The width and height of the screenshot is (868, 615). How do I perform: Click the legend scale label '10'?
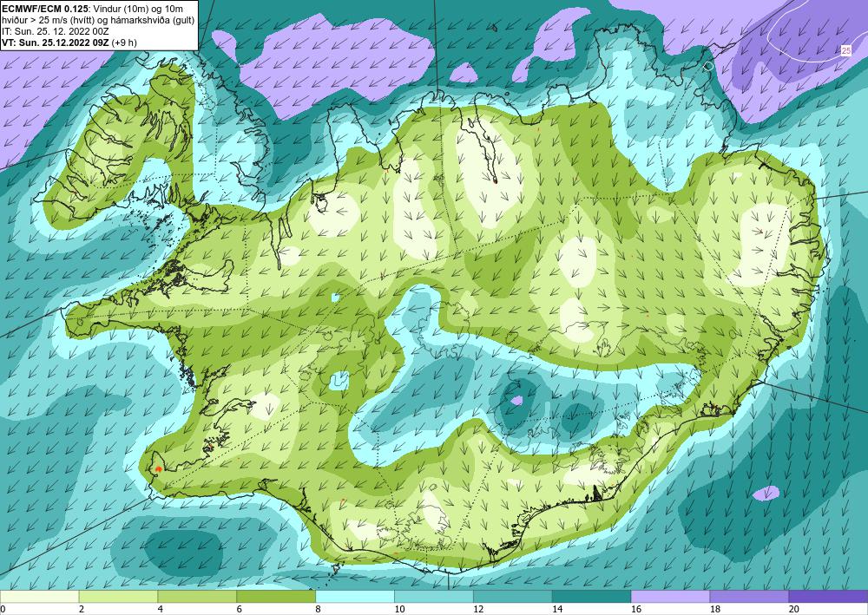click(x=399, y=610)
